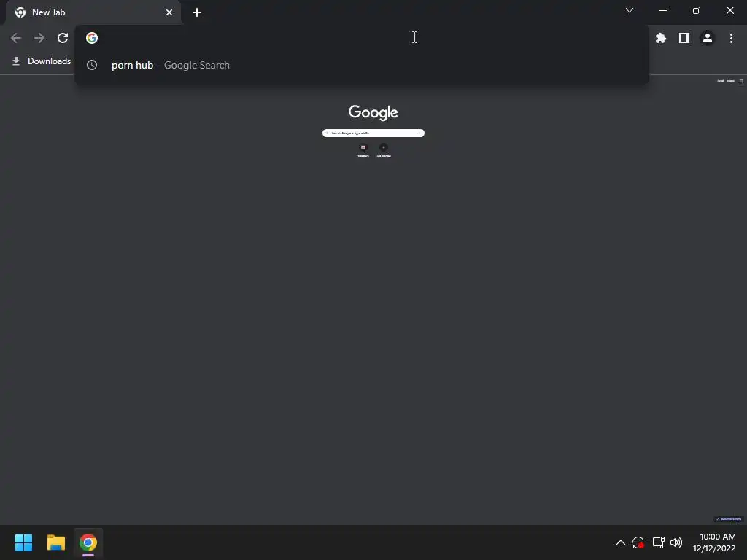Open a new tab with the plus button
Image resolution: width=747 pixels, height=560 pixels.
(x=197, y=12)
